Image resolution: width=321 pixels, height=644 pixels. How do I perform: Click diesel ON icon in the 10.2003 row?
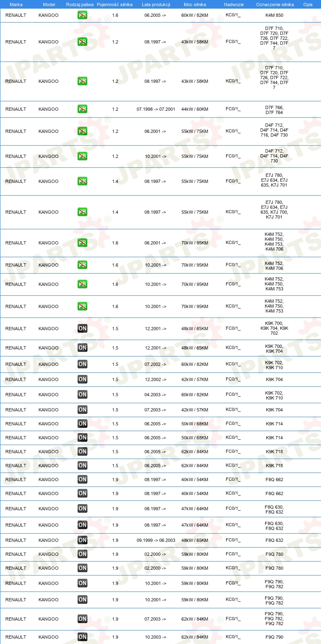83,637
